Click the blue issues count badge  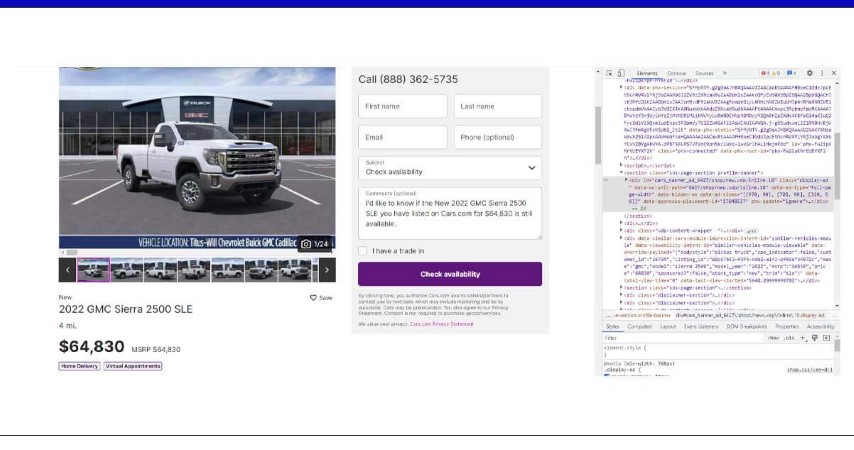coord(791,73)
